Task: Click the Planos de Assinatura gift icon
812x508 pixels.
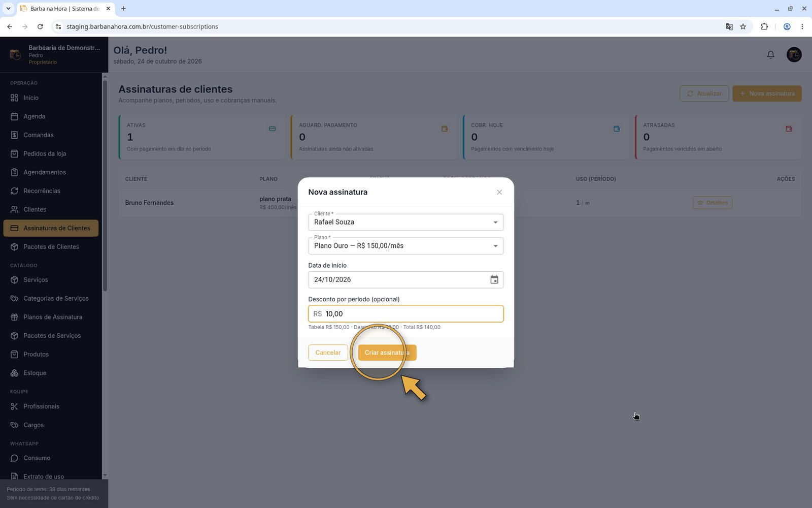Action: (x=14, y=317)
